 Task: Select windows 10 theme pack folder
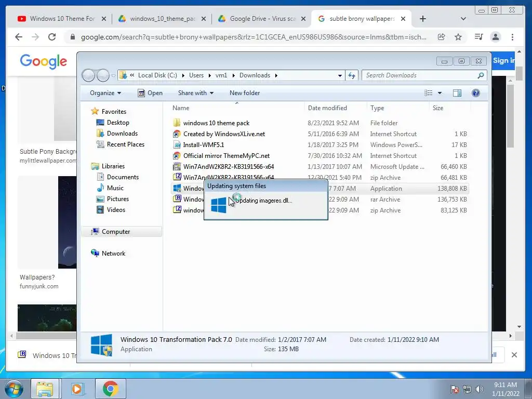pyautogui.click(x=216, y=123)
